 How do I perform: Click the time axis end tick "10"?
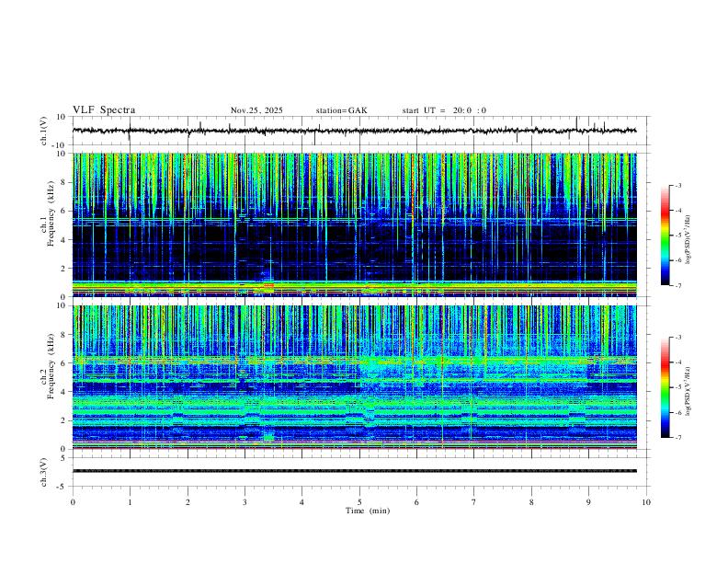click(646, 502)
